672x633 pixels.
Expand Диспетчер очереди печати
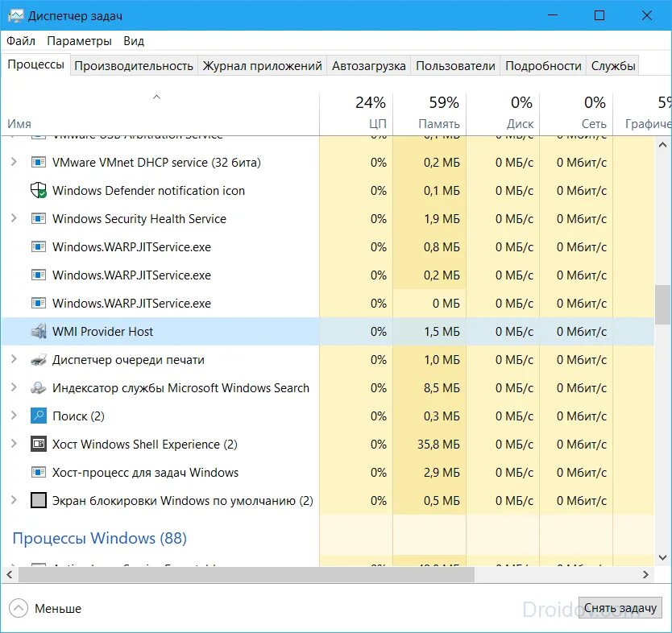[x=15, y=360]
